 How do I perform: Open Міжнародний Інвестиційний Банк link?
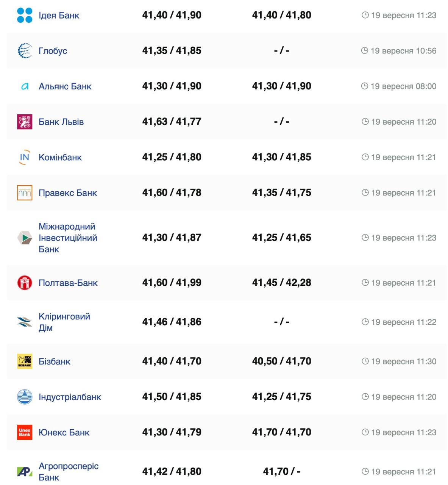[x=68, y=238]
